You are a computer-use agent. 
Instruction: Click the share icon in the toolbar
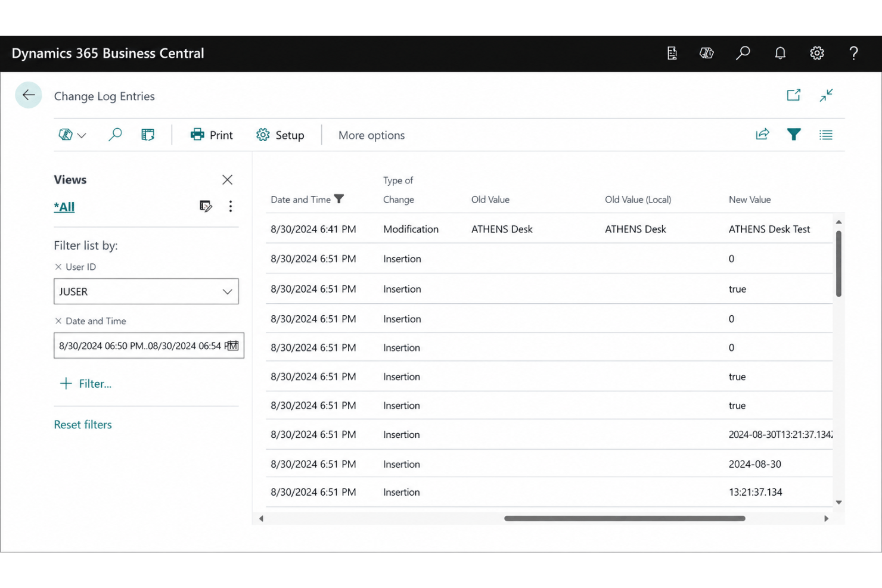pos(762,135)
